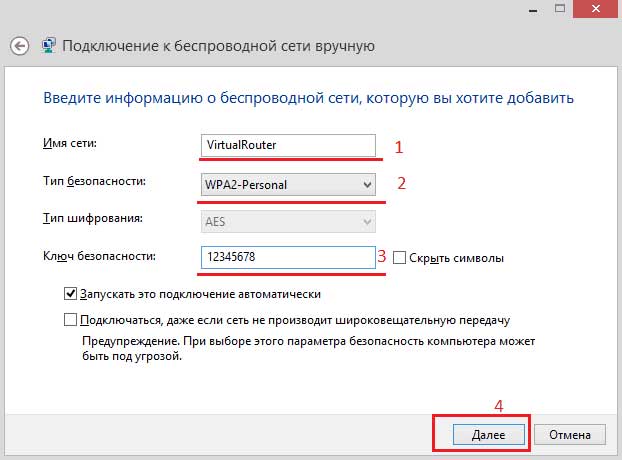Toggle the 'Скрыть символы' checkbox
The image size is (622, 460).
tap(400, 258)
